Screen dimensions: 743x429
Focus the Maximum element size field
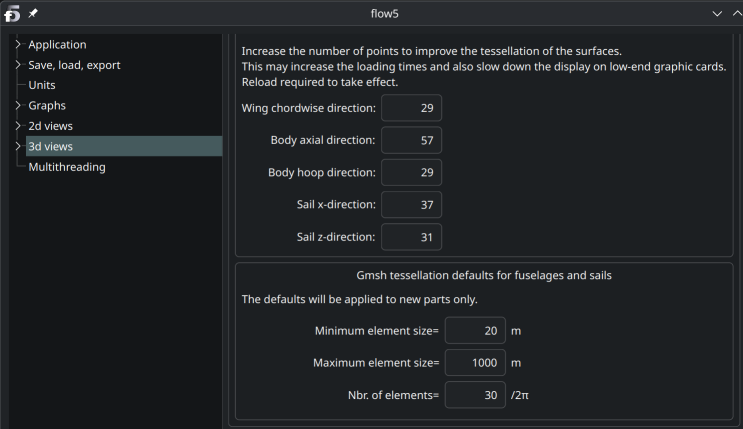[x=474, y=363]
